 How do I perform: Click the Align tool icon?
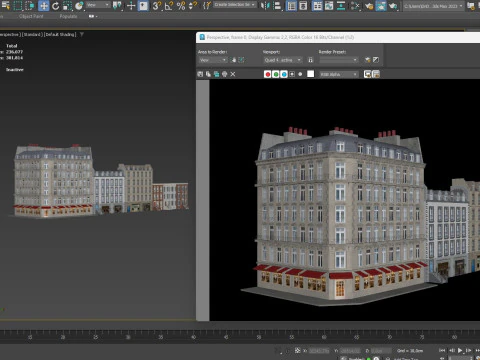(x=277, y=5)
